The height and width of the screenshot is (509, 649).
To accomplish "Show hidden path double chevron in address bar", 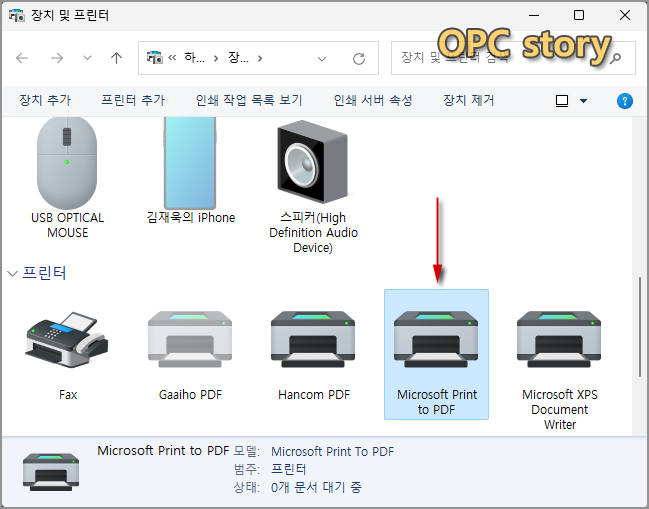I will [x=172, y=58].
